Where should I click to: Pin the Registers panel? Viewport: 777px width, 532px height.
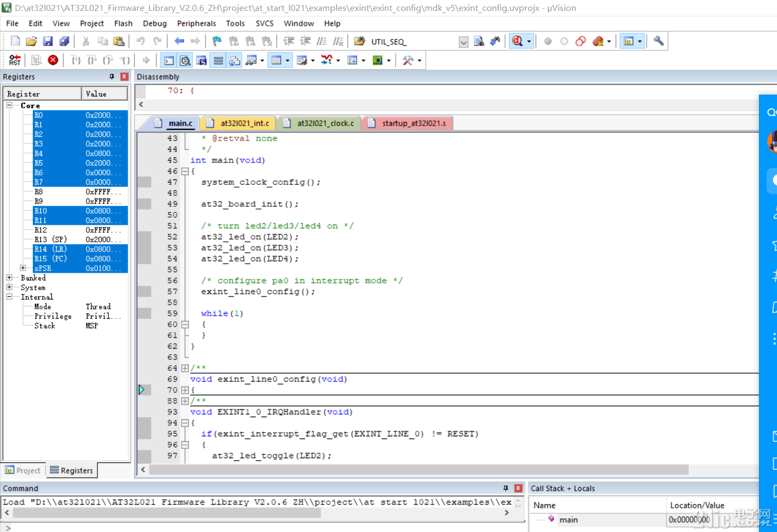click(x=112, y=77)
